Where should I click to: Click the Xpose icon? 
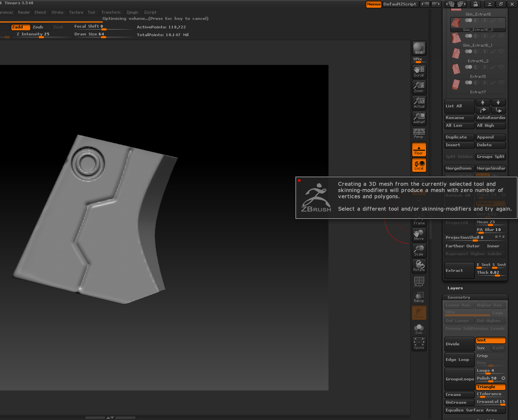point(419,343)
